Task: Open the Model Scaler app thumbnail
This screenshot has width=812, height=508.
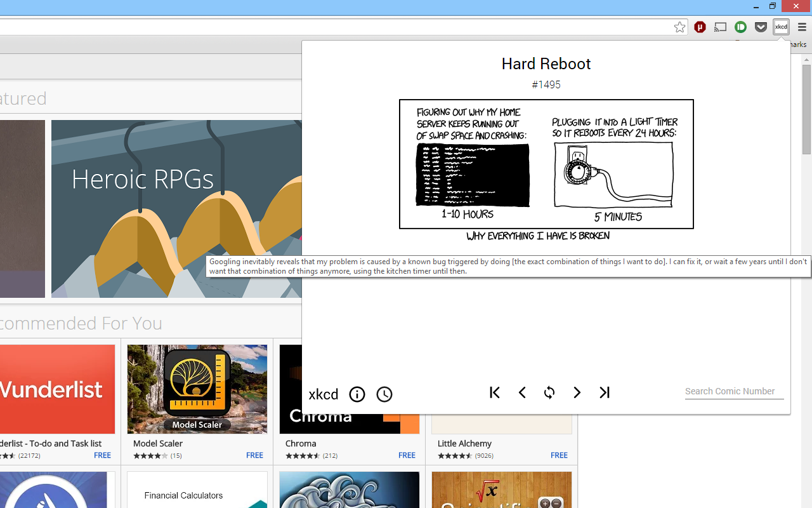Action: pos(197,389)
